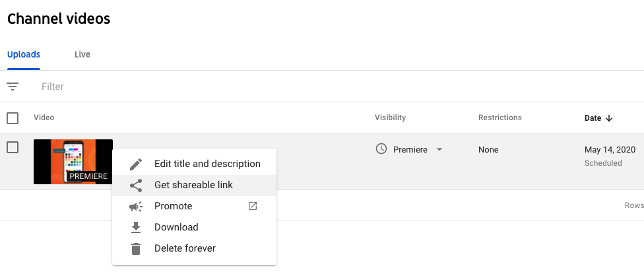The height and width of the screenshot is (280, 644).
Task: Click the Filter text field
Action: point(198,87)
